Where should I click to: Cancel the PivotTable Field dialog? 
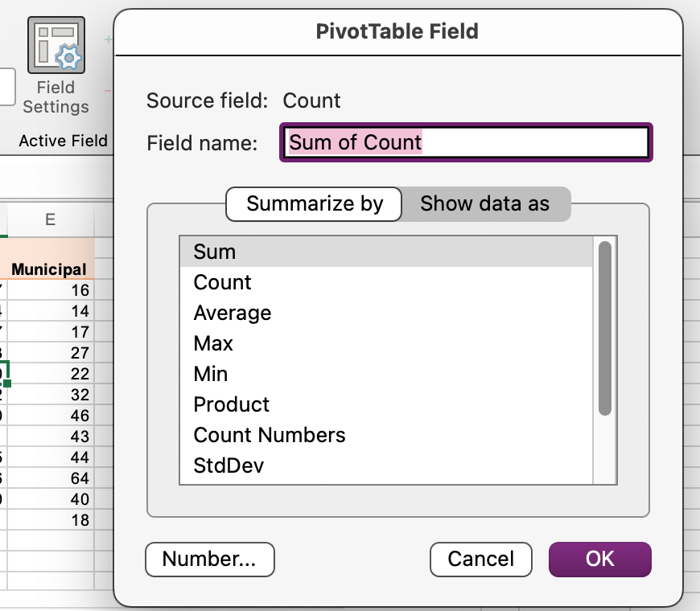coord(481,560)
